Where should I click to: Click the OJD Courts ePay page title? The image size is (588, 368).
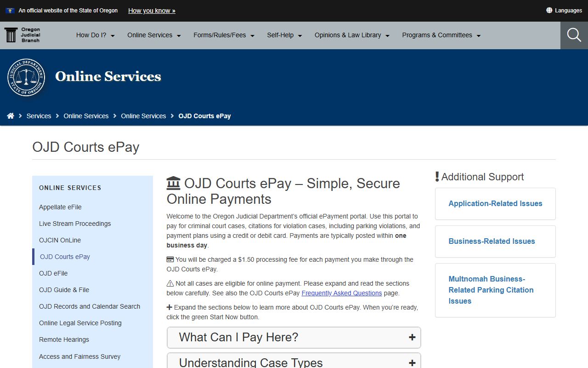pos(86,147)
